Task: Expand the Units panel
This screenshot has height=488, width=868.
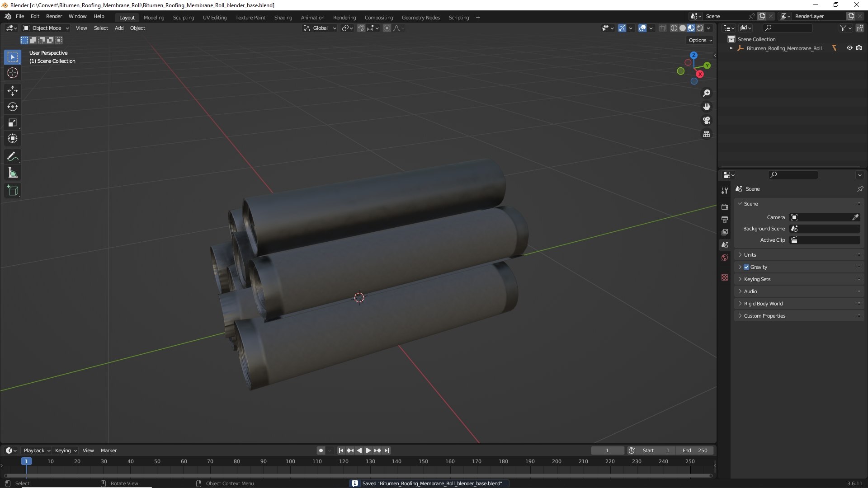Action: coord(799,255)
